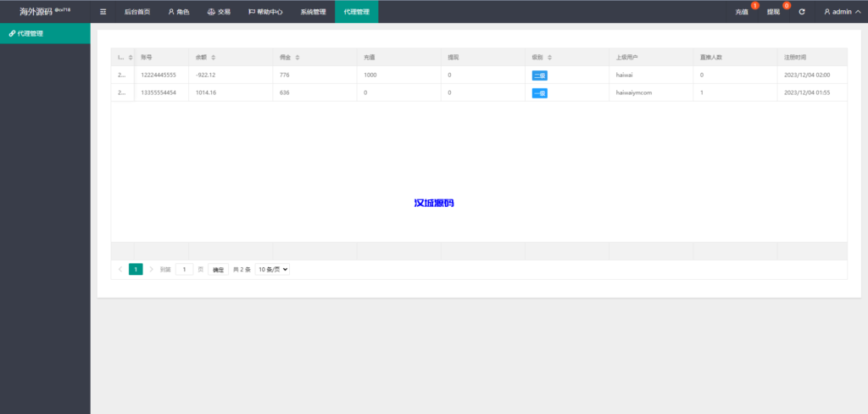
Task: Sort by the 级别 column arrows
Action: (x=550, y=58)
